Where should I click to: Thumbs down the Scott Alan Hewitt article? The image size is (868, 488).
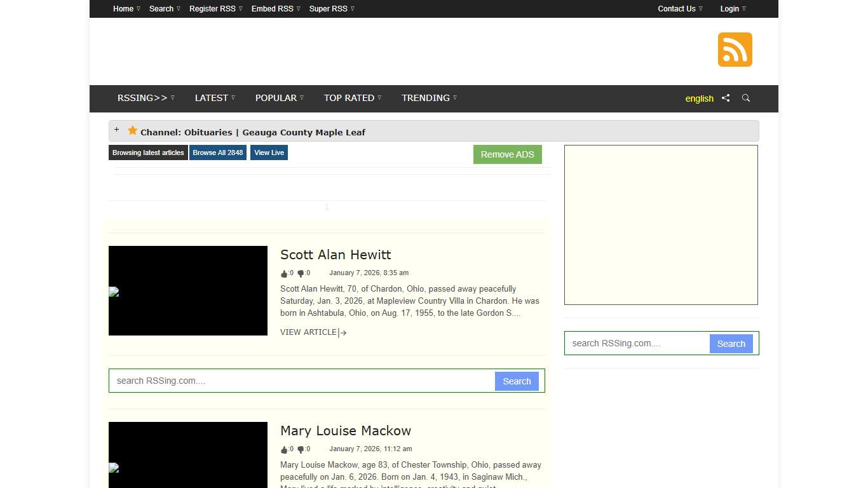[x=301, y=273]
